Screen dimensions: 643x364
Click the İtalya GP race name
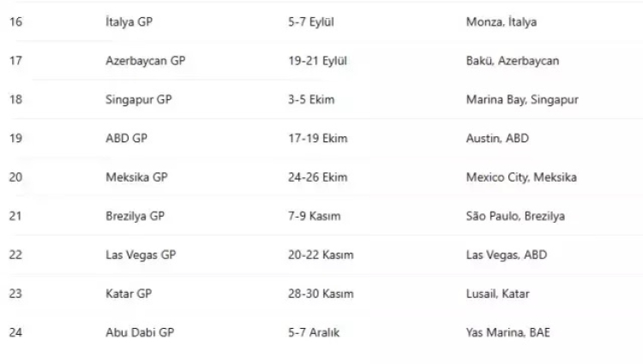[x=129, y=22]
